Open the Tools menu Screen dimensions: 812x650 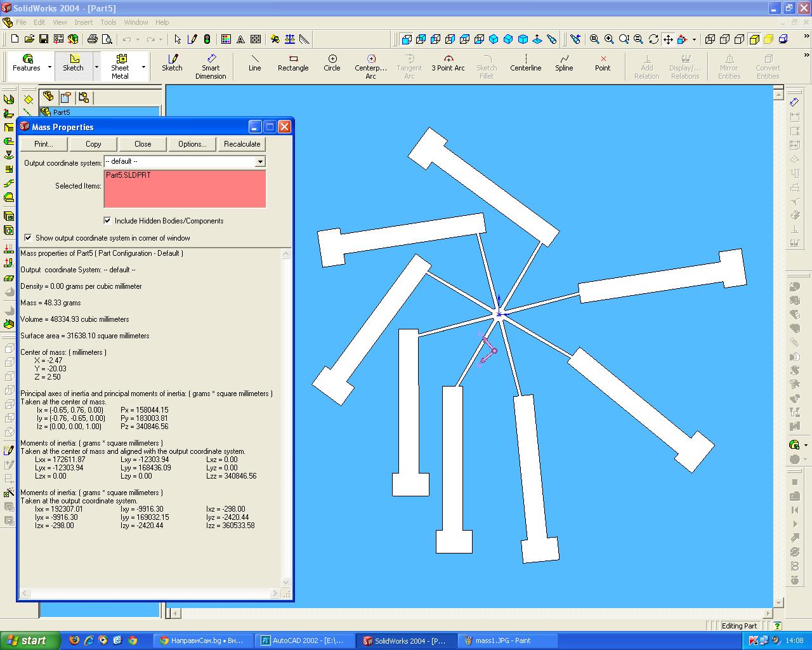point(108,22)
